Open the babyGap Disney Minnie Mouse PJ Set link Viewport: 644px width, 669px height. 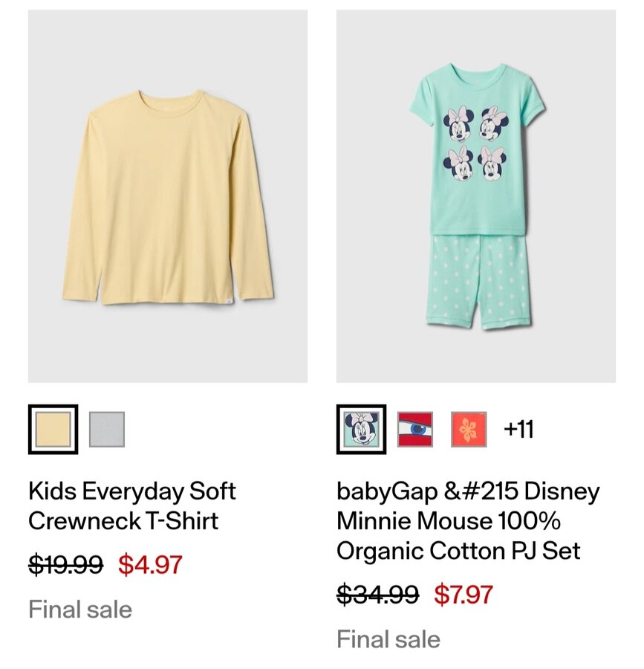pyautogui.click(x=468, y=520)
